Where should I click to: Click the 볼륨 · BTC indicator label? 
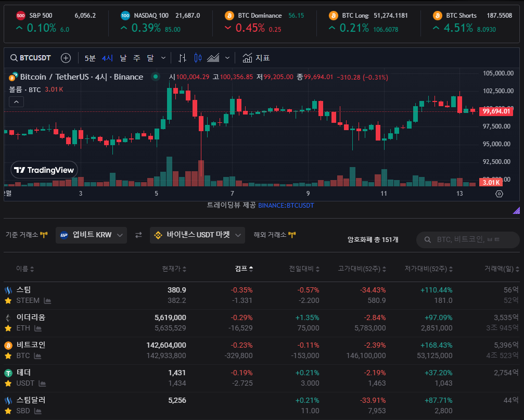coord(25,90)
